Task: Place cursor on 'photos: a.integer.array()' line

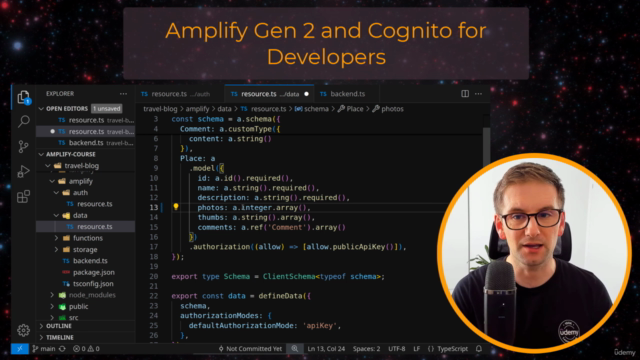Action: (254, 207)
